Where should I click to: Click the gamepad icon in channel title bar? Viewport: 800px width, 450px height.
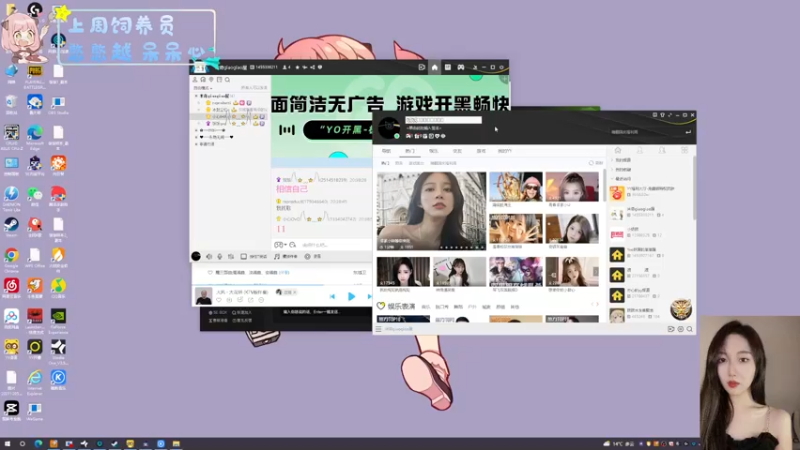461,67
